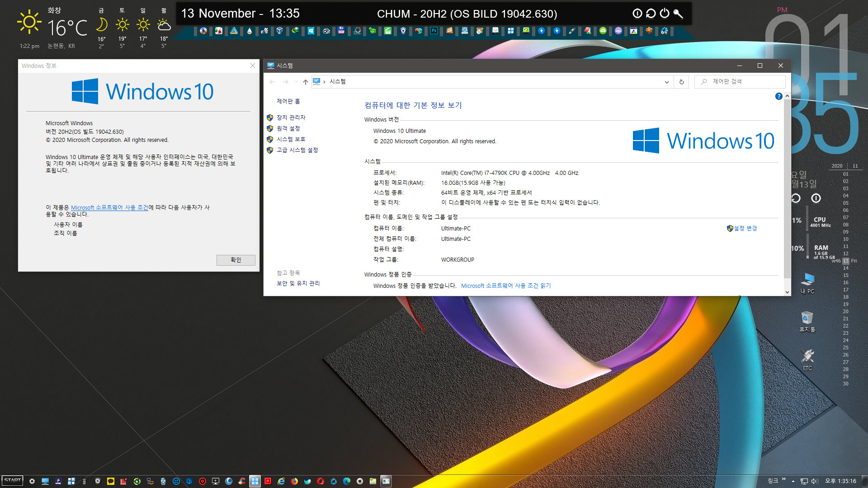Click the restart arrow icon in top bar
Viewport: 868px width, 488px height.
coord(651,14)
